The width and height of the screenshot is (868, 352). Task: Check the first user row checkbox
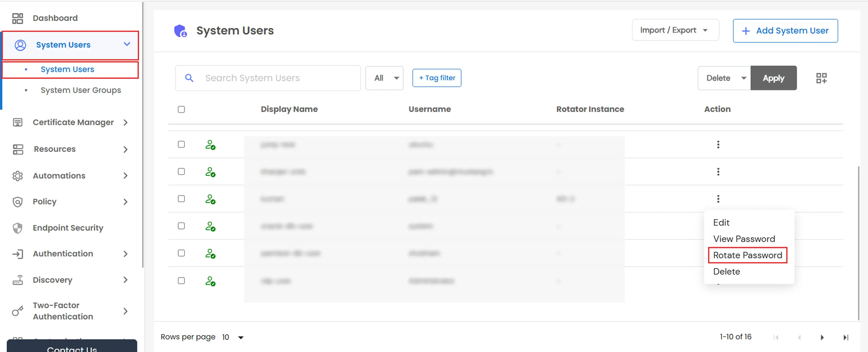(181, 144)
